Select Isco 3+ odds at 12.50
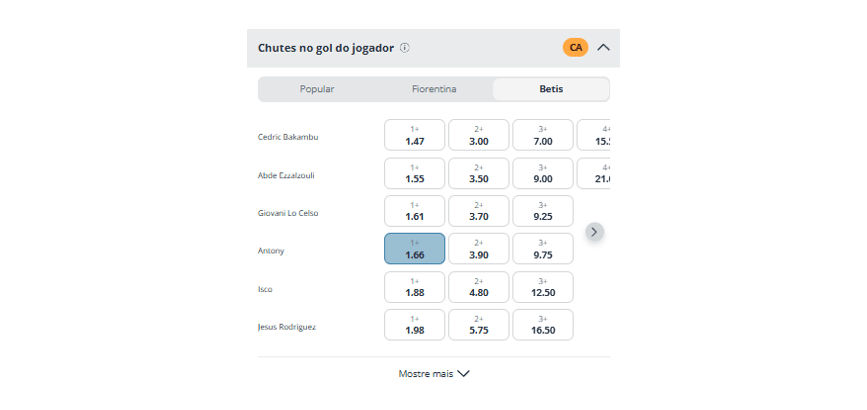This screenshot has height=410, width=867. tap(543, 287)
